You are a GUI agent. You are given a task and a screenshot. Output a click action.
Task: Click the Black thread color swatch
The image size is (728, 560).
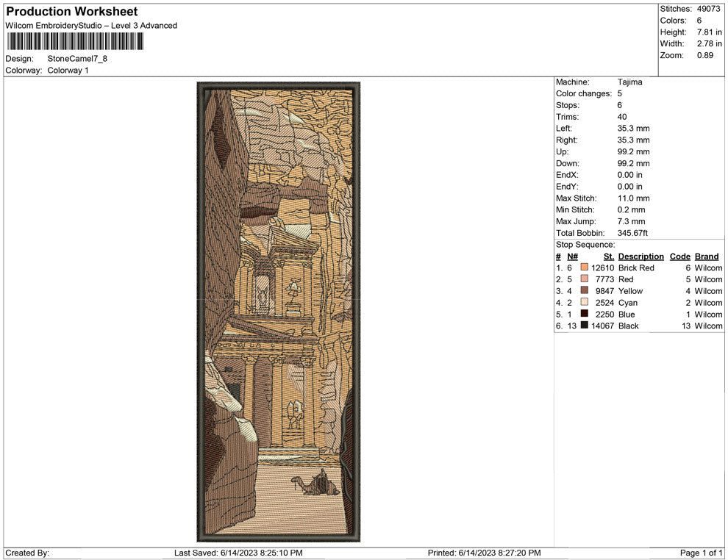click(584, 326)
